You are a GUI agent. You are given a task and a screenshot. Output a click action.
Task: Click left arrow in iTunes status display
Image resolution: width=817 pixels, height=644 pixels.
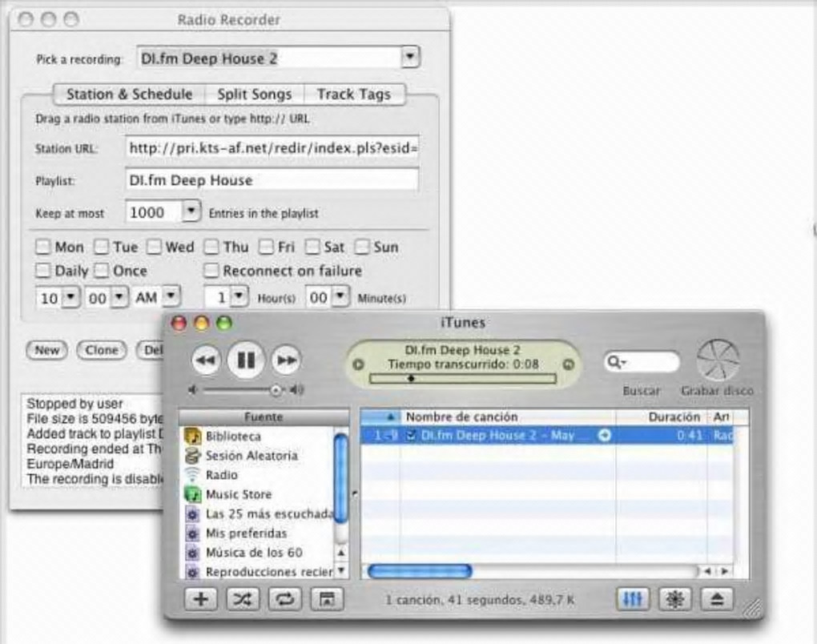click(359, 364)
